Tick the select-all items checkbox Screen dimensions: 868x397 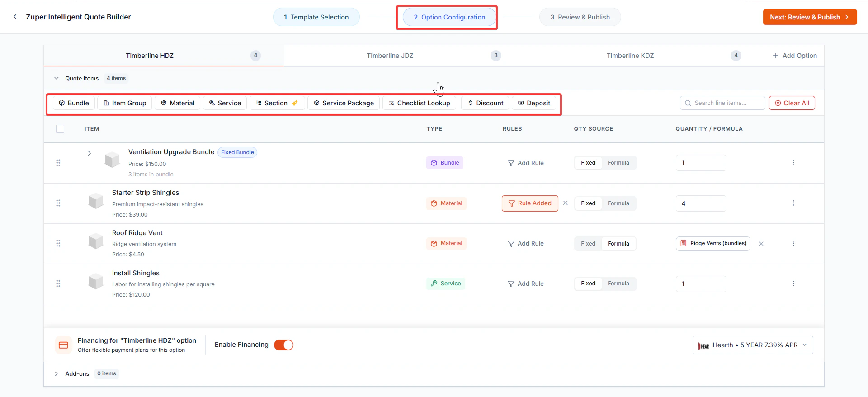coord(60,129)
